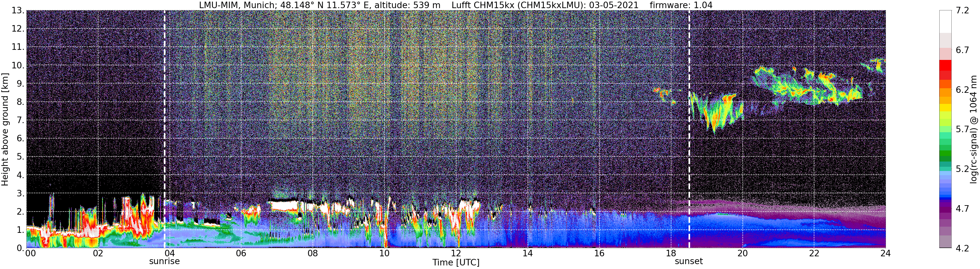This screenshot has width=980, height=269.
Task: Click the x-axis tick label '14'
Action: [x=527, y=253]
